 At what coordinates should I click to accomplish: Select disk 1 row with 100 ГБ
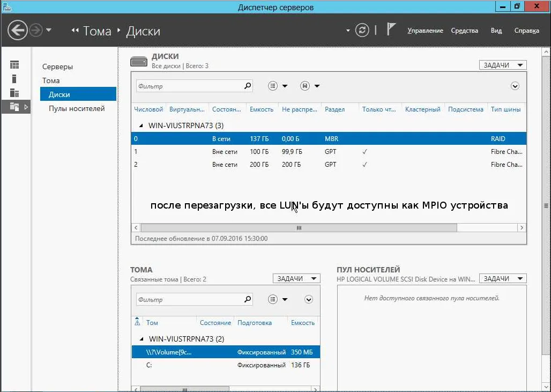coord(329,152)
